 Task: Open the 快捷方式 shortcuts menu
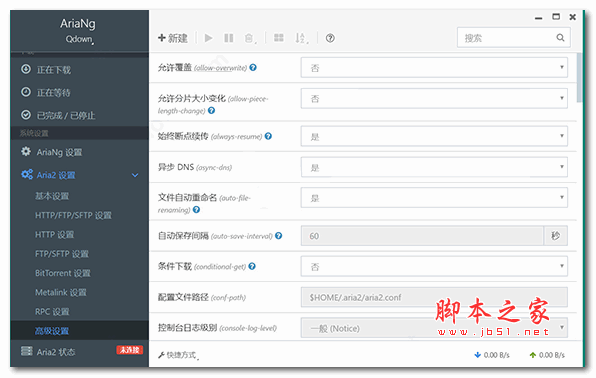(x=178, y=355)
